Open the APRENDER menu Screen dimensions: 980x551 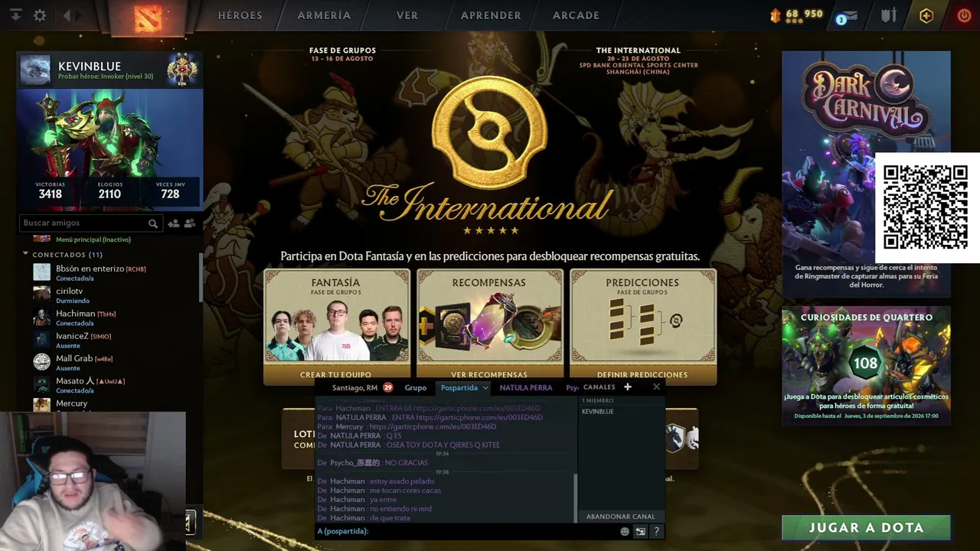point(491,15)
